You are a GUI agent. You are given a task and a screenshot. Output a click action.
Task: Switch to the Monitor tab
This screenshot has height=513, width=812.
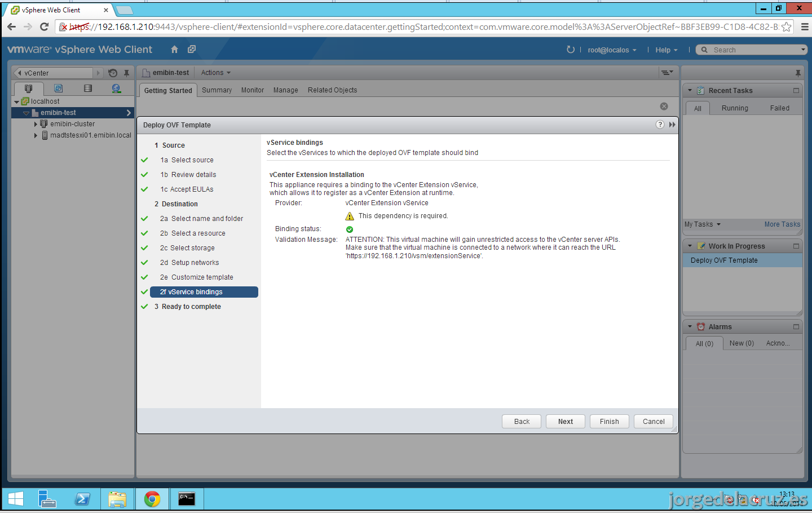[x=253, y=90]
